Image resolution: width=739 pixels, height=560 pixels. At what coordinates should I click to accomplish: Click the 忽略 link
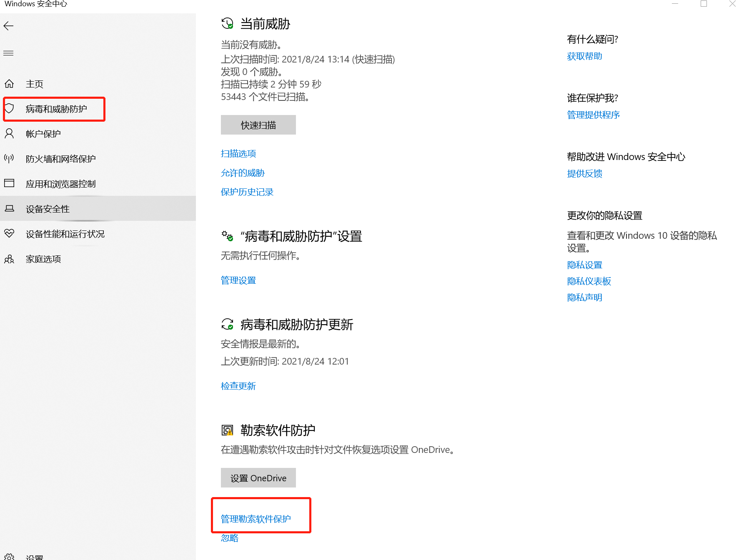[230, 538]
